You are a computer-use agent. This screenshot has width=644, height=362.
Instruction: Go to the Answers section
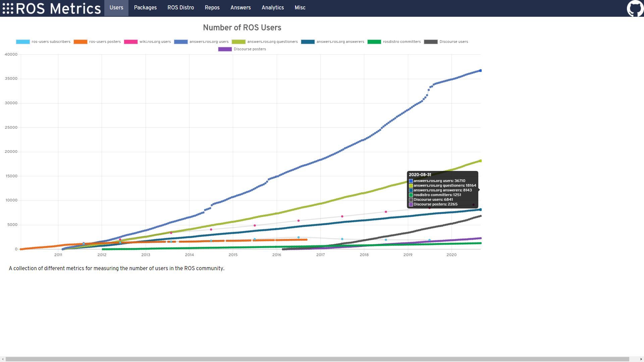(240, 8)
